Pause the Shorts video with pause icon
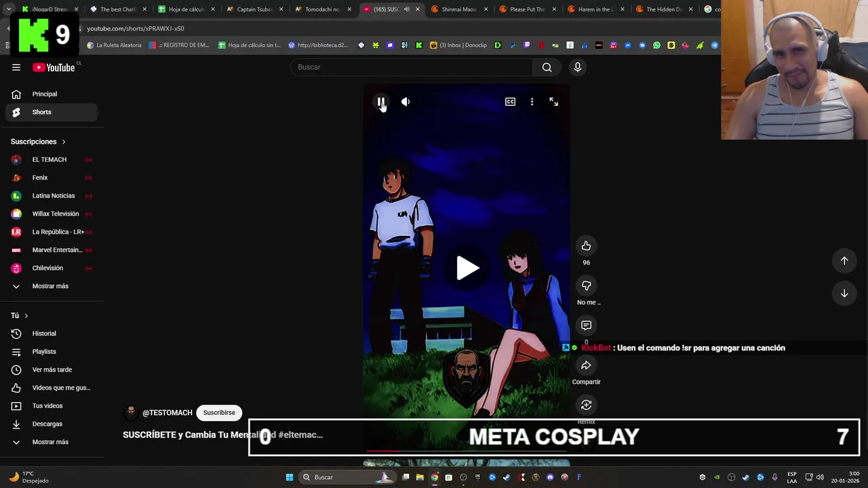The width and height of the screenshot is (868, 488). pyautogui.click(x=380, y=102)
